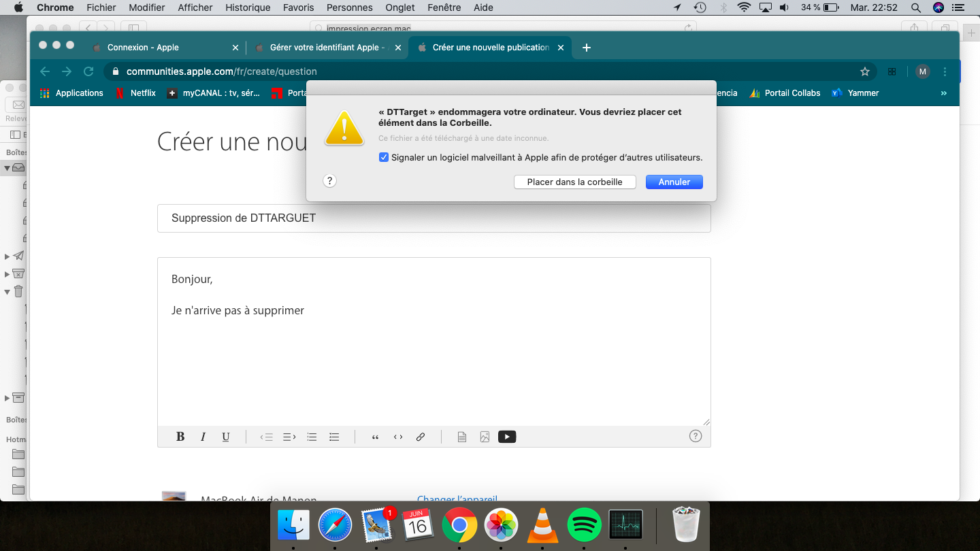Screen dimensions: 980x551
Task: Open the editor help question mark icon
Action: click(696, 436)
